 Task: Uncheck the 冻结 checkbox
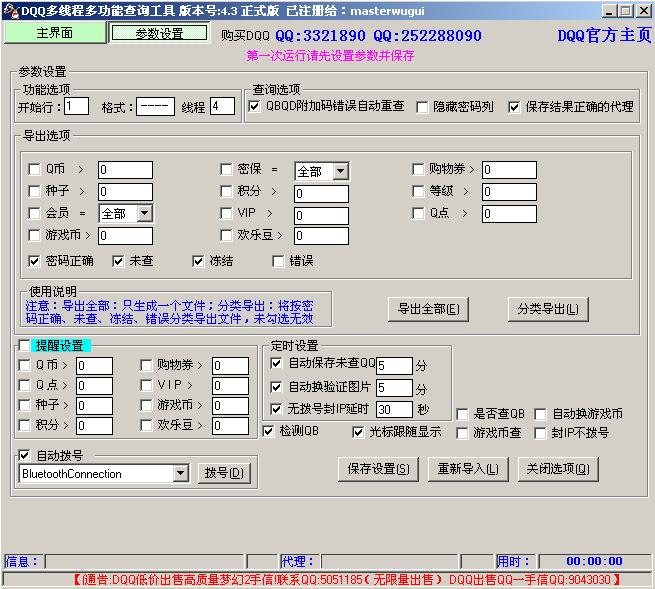pos(198,261)
